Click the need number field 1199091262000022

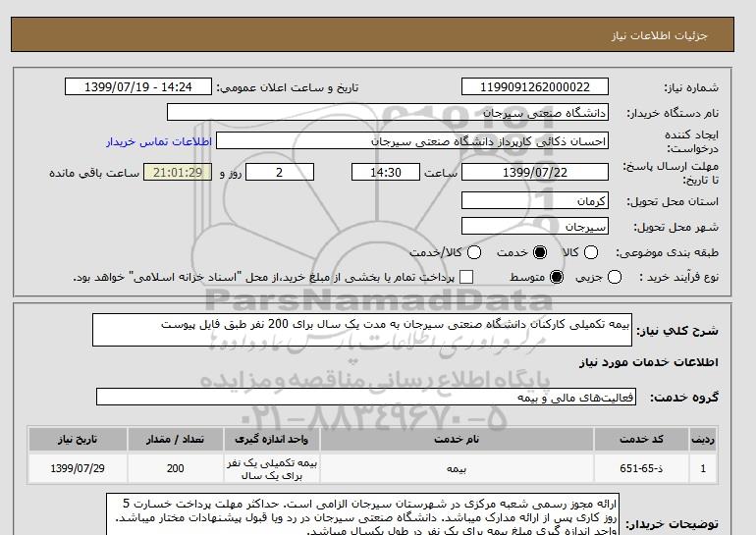tap(535, 86)
